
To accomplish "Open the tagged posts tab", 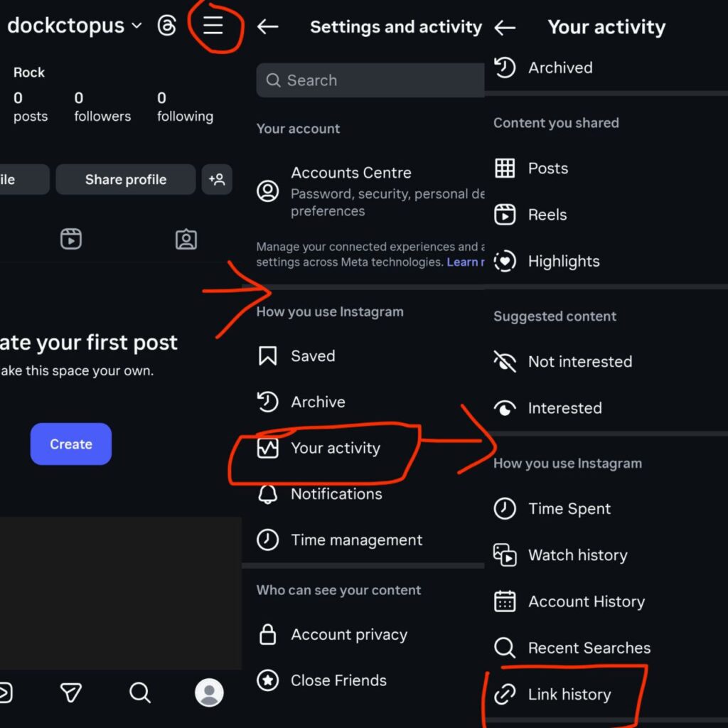I will point(186,240).
